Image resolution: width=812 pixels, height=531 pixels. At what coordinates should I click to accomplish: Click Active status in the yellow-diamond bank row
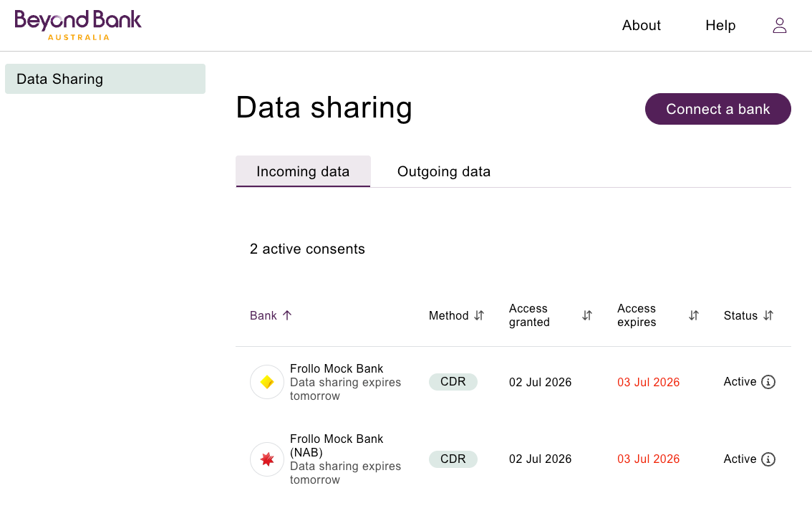coord(740,382)
